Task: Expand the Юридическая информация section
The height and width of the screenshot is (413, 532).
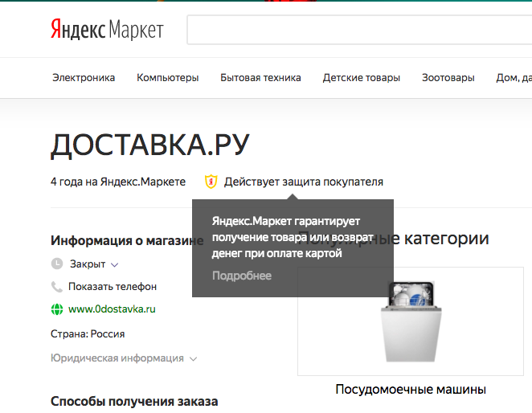Action: click(x=124, y=358)
